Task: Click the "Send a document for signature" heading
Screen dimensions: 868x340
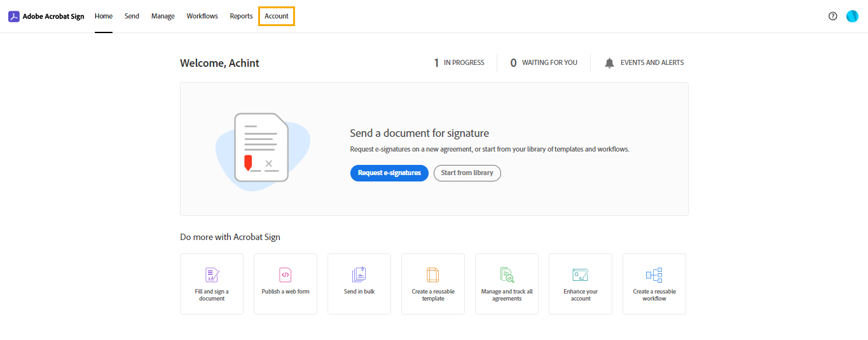Action: 420,134
